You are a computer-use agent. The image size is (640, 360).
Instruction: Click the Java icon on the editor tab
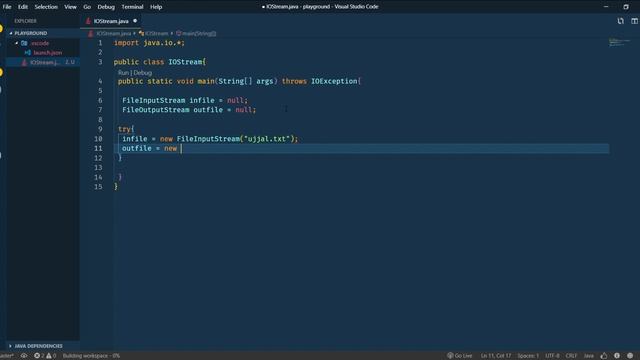(x=88, y=21)
